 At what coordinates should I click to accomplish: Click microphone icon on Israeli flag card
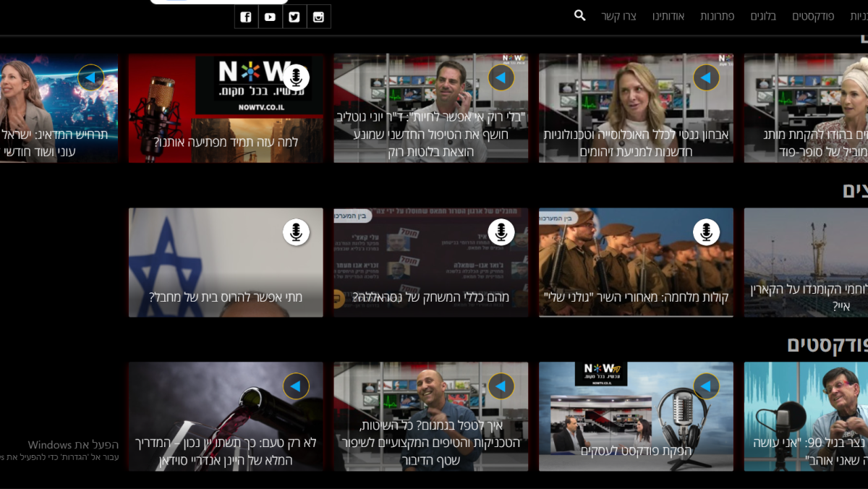click(x=296, y=232)
